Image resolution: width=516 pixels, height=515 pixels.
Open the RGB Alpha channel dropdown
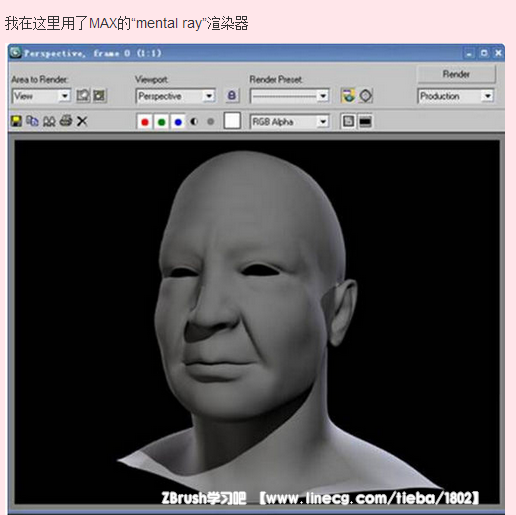click(289, 122)
